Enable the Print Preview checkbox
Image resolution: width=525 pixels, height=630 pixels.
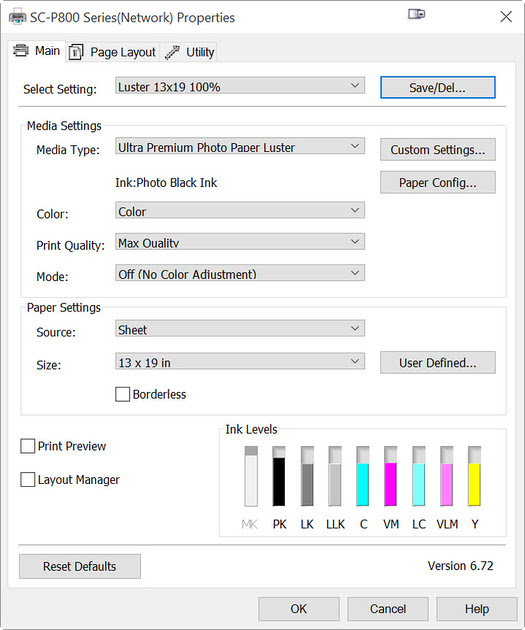(x=27, y=446)
